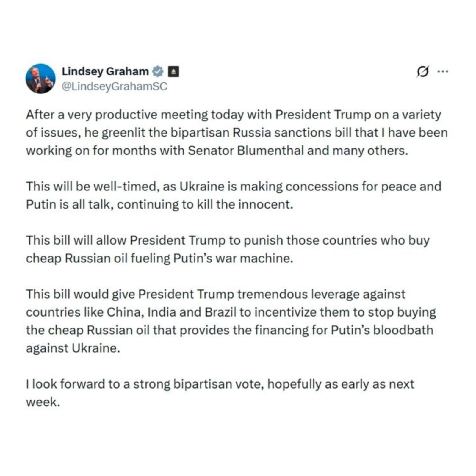Click 'China, India and Brazil' in the text
The height and width of the screenshot is (476, 476).
coord(171,312)
